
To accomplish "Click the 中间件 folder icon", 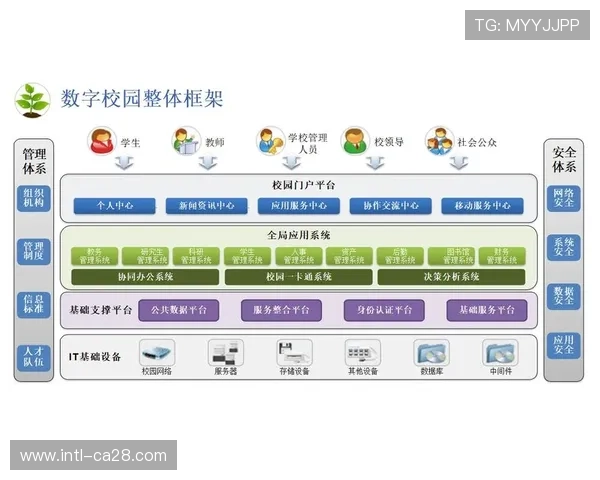I will 501,352.
